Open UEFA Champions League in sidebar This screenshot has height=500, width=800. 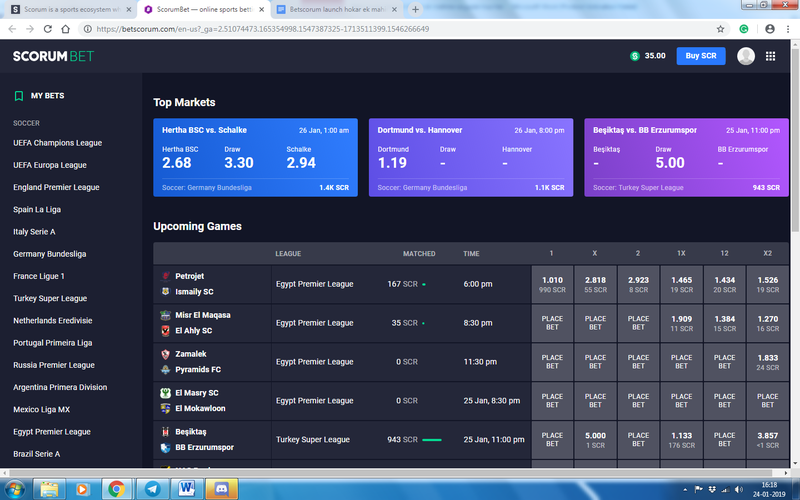pyautogui.click(x=58, y=143)
